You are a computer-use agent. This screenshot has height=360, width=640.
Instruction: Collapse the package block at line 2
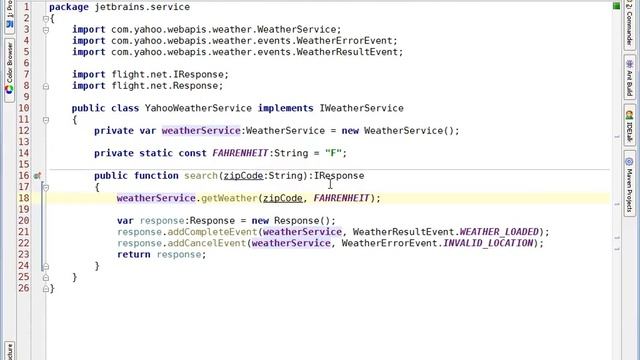click(x=46, y=19)
